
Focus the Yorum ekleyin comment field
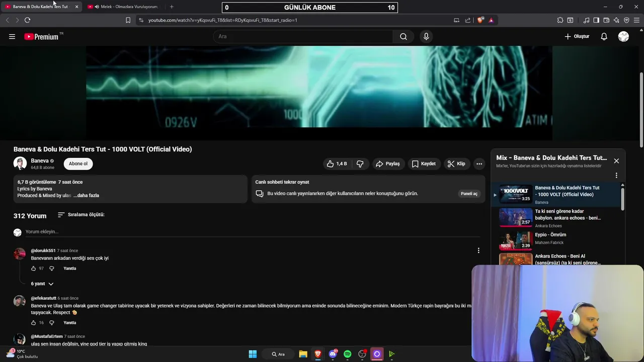tap(252, 232)
